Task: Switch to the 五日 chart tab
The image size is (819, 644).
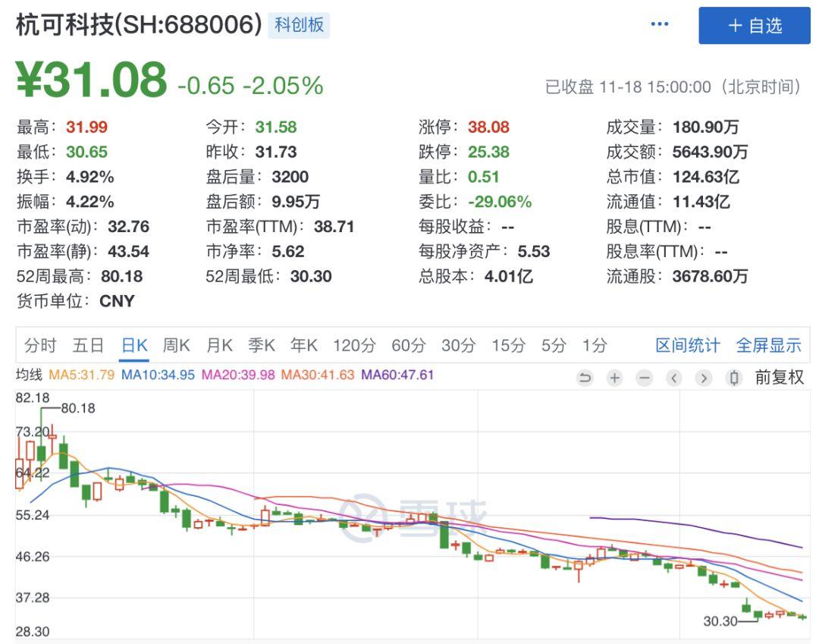Action: point(88,345)
